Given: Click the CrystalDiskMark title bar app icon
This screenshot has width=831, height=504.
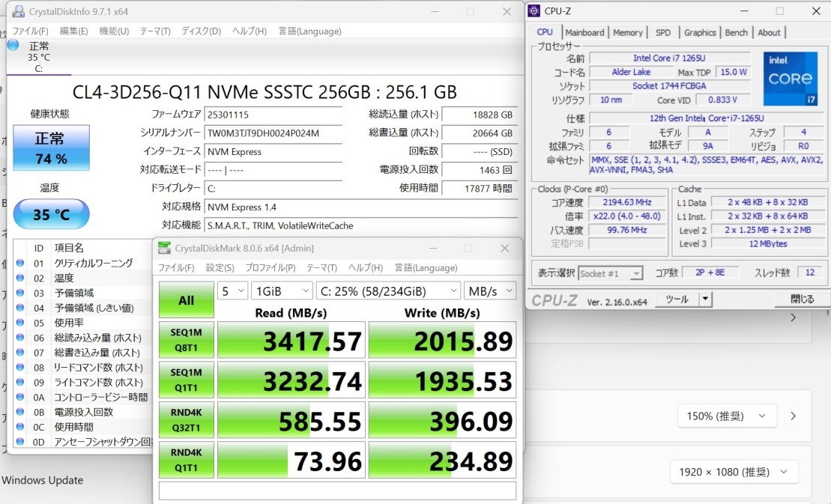Looking at the screenshot, I should pyautogui.click(x=164, y=248).
